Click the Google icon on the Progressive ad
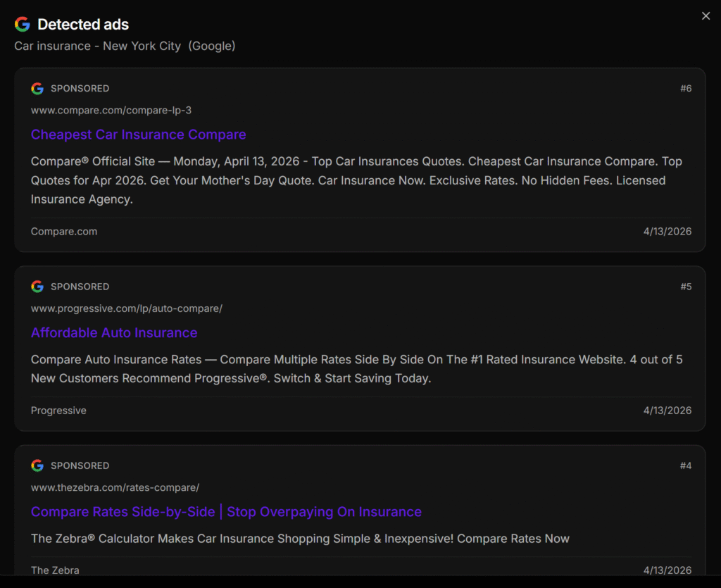Viewport: 721px width, 588px height. click(37, 287)
